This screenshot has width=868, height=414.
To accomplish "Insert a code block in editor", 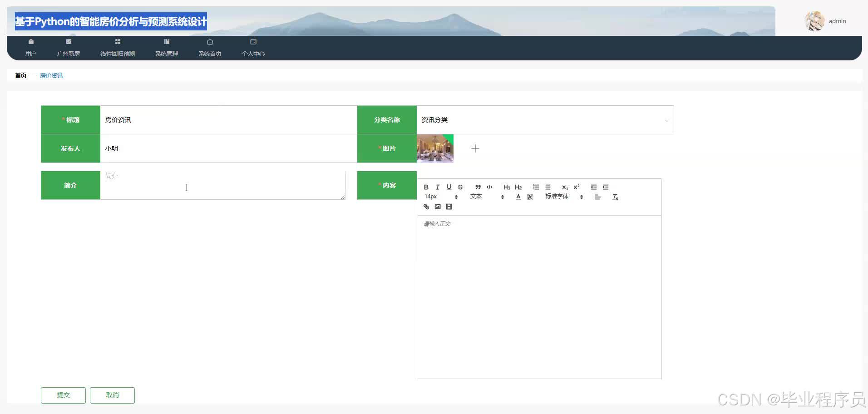I will pyautogui.click(x=489, y=187).
